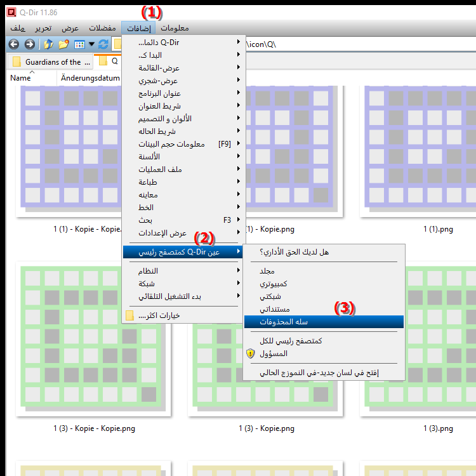Open خيارات اكثر menu item
The height and width of the screenshot is (476, 476).
[x=183, y=315]
